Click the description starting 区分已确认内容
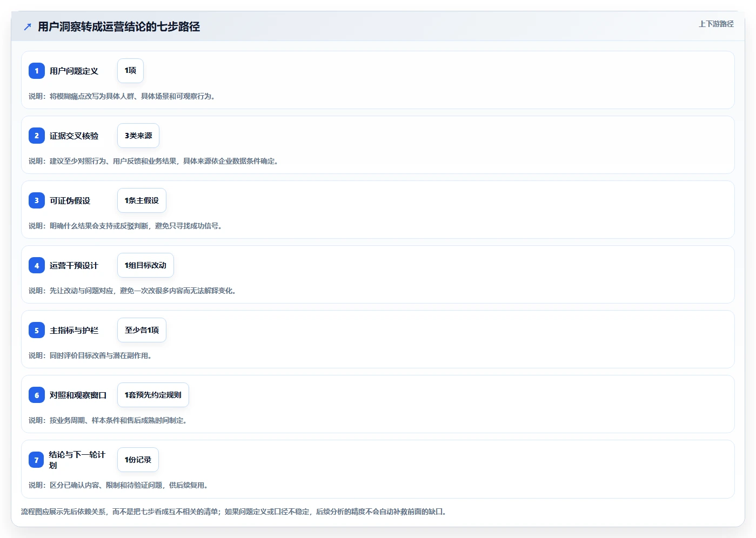This screenshot has height=538, width=756. 118,485
